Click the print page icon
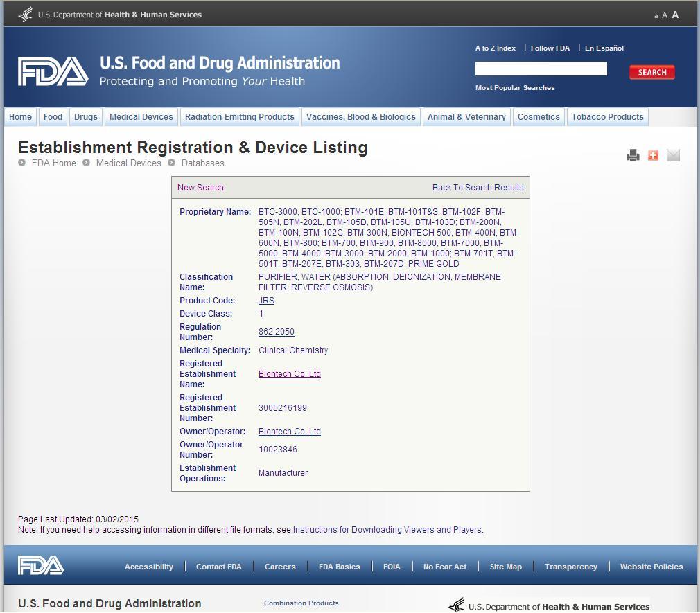700x613 pixels. tap(633, 155)
